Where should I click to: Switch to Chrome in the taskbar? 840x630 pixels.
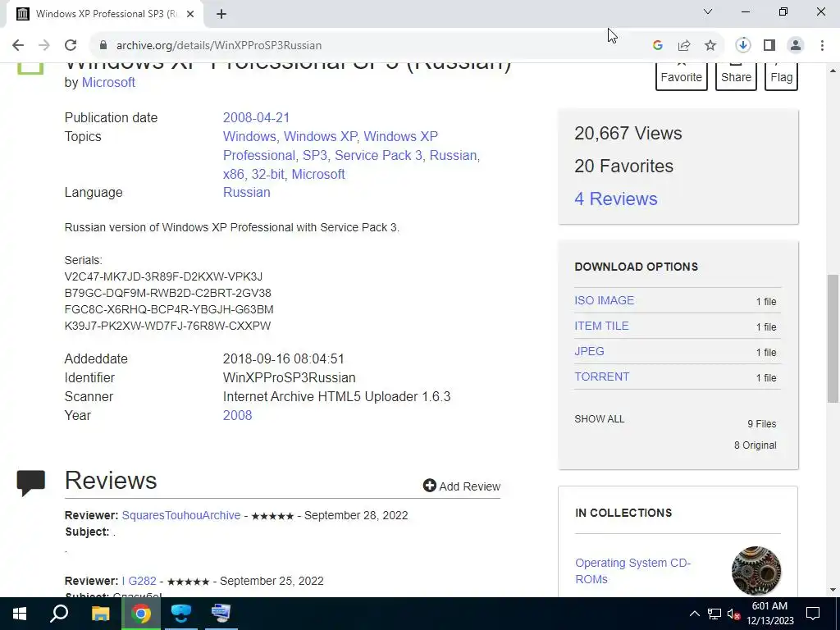coord(141,614)
